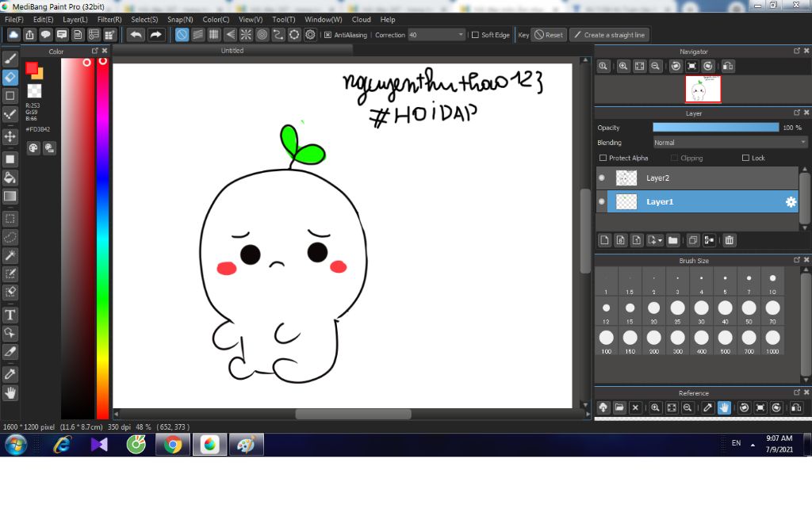Expand the add-layer dropdown arrow
The image size is (812, 524).
click(660, 240)
